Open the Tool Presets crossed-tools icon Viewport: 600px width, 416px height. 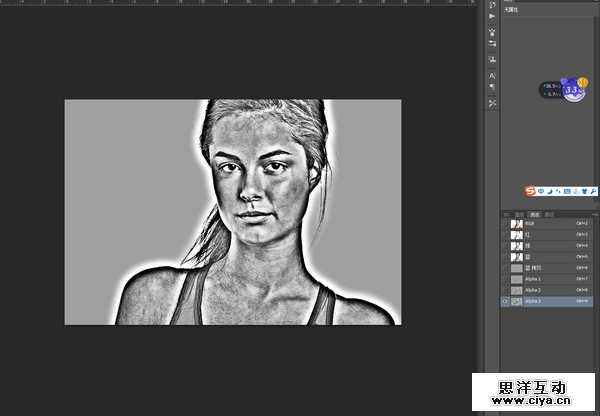point(493,103)
